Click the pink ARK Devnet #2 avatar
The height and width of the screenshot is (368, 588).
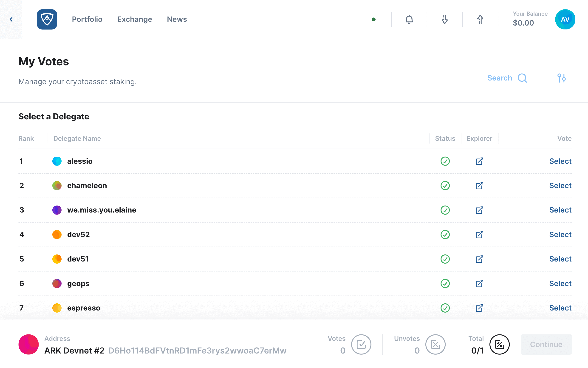(x=29, y=344)
